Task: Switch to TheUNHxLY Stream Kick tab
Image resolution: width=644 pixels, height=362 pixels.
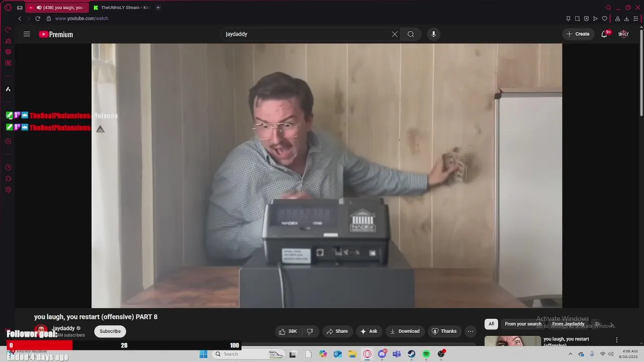Action: [x=122, y=8]
